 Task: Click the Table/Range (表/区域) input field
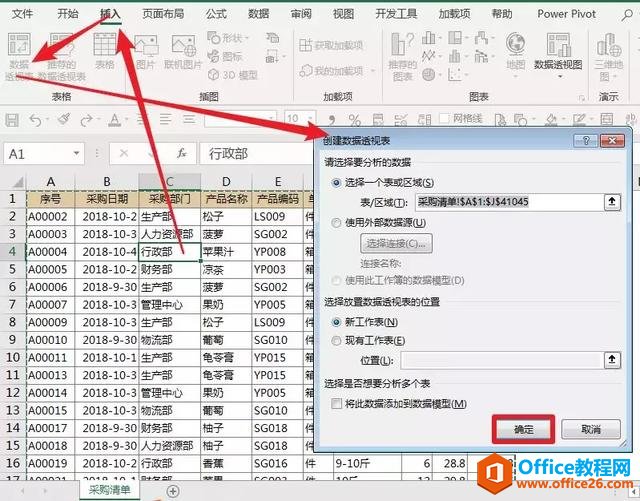(x=509, y=202)
